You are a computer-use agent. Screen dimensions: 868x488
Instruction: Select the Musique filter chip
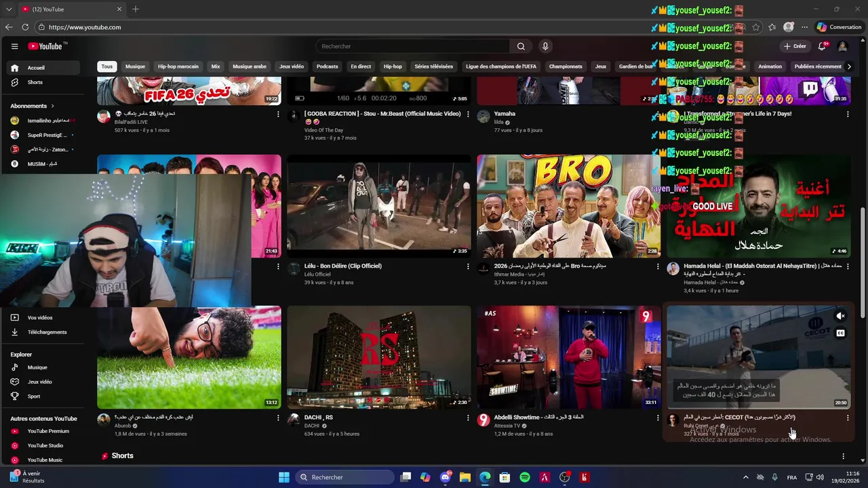click(x=135, y=66)
